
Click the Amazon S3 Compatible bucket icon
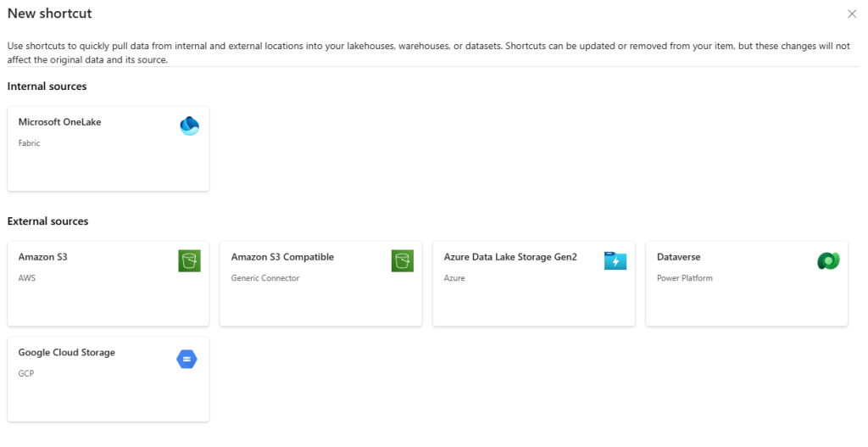click(x=402, y=261)
